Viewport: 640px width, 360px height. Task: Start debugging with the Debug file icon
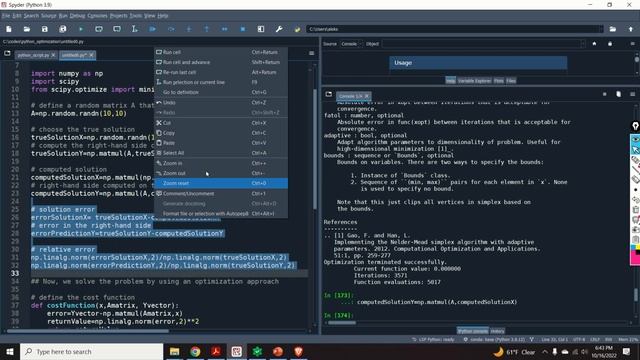pyautogui.click(x=153, y=29)
